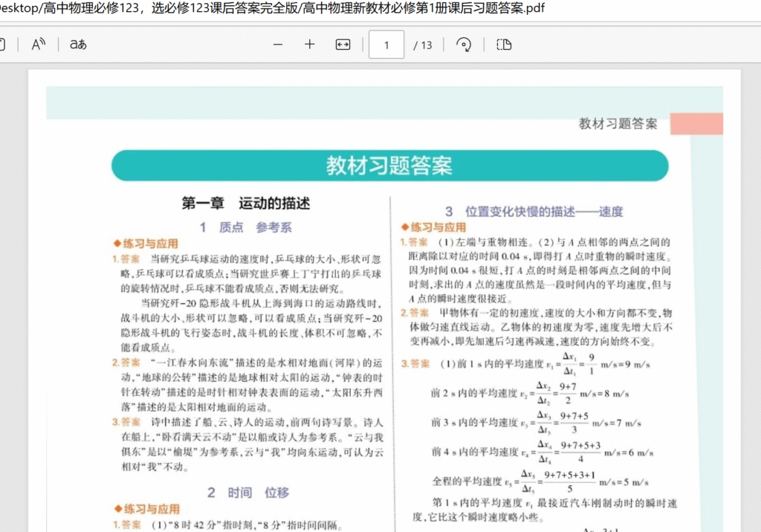Image resolution: width=761 pixels, height=532 pixels.
Task: Click the section heading "1 质点 参考系"
Action: tap(245, 227)
